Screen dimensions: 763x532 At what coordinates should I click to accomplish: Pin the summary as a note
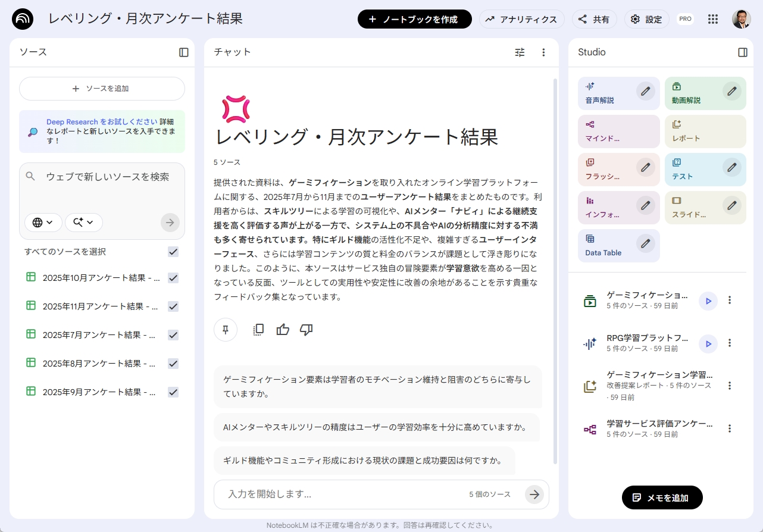pyautogui.click(x=226, y=330)
